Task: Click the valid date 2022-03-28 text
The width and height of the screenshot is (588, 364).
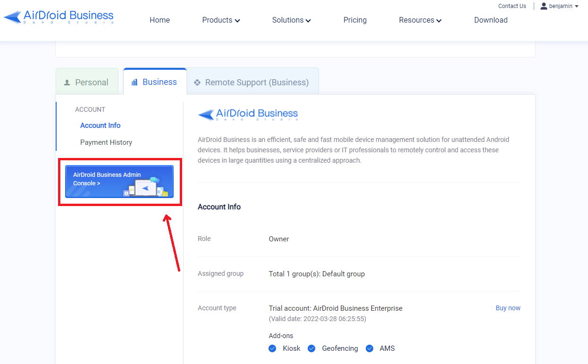Action: 318,319
